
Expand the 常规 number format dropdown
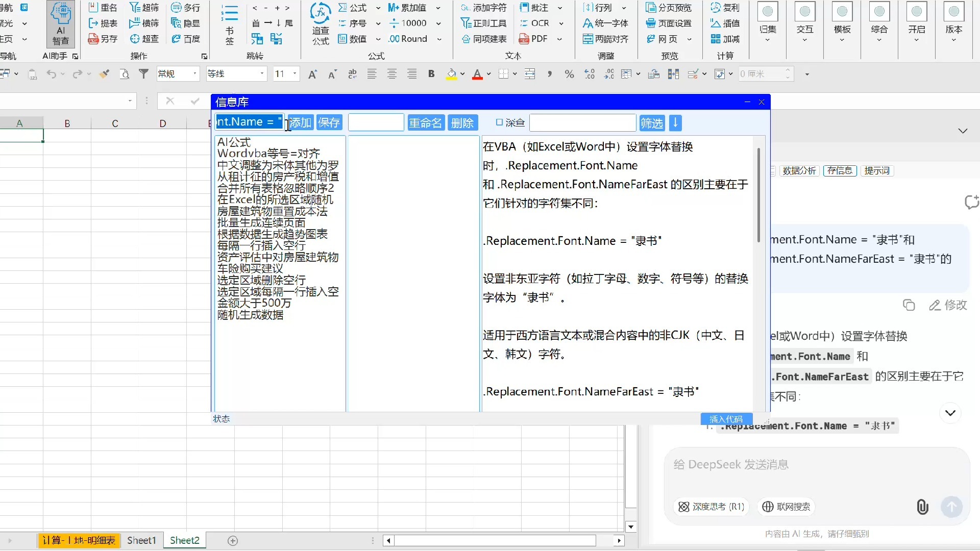pyautogui.click(x=194, y=74)
